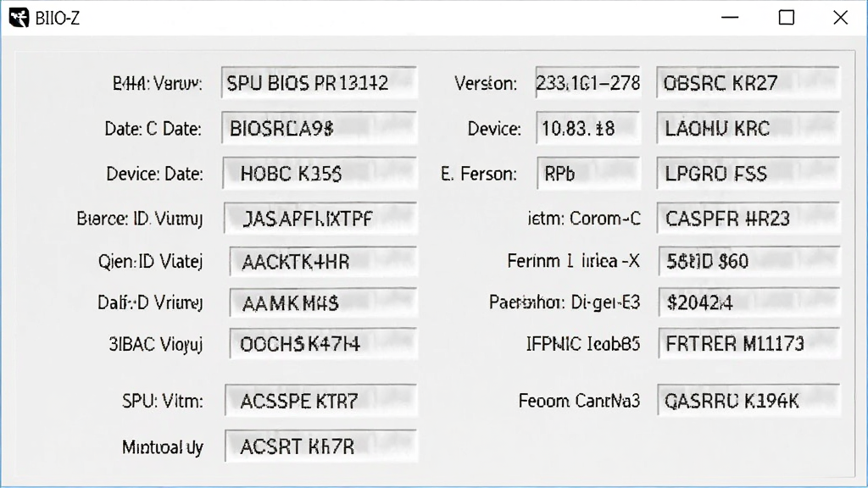Click the BIIO-Z window title text
This screenshot has height=488, width=868.
coord(58,19)
